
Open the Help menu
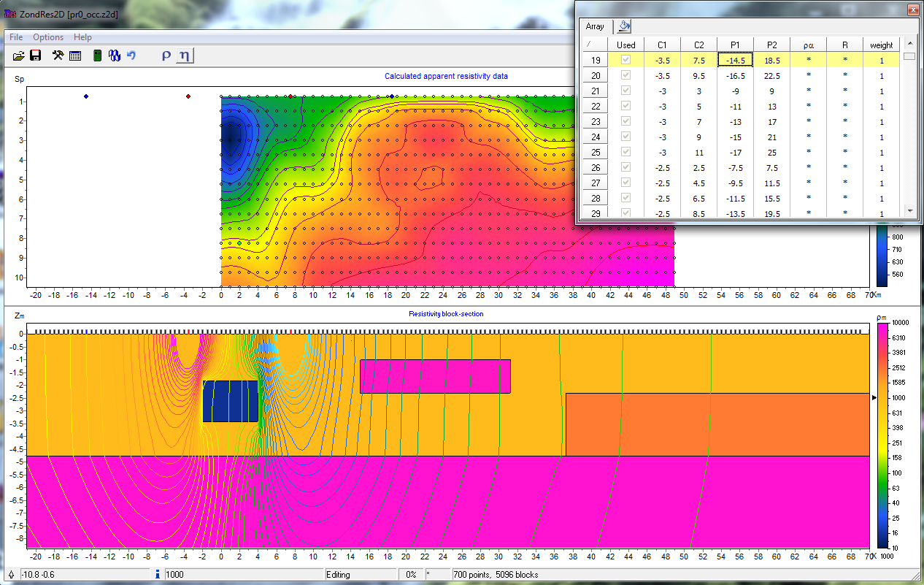pos(83,37)
